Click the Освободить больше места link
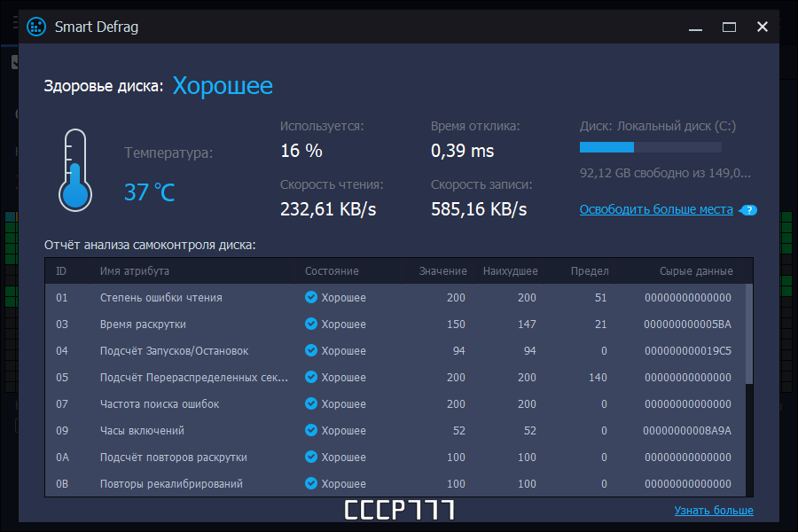 click(656, 209)
